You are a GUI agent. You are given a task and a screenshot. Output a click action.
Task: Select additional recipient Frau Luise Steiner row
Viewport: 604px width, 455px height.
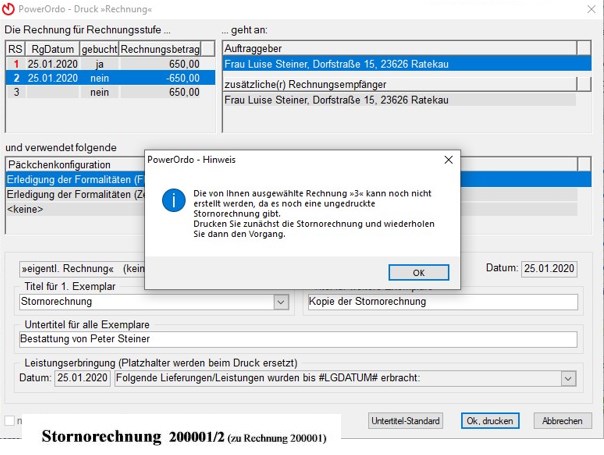tap(399, 100)
